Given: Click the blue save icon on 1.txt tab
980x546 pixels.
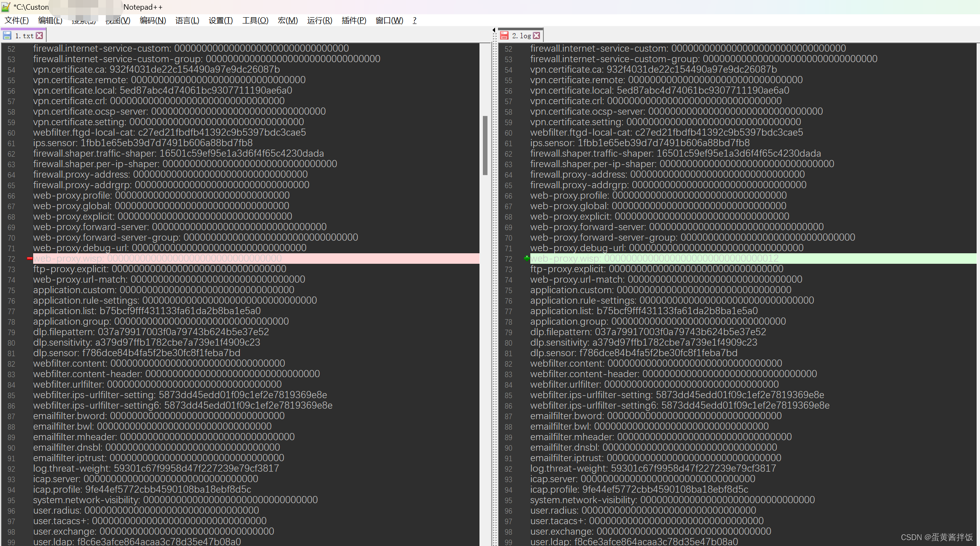Looking at the screenshot, I should (x=7, y=36).
